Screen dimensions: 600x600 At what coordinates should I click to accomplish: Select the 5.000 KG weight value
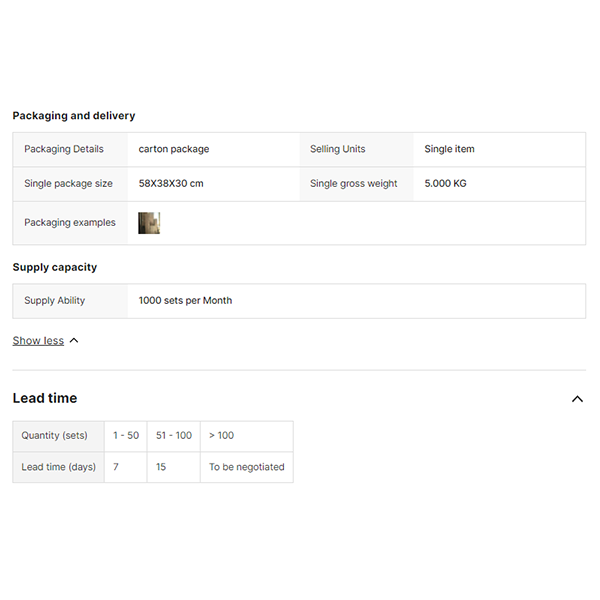click(445, 184)
